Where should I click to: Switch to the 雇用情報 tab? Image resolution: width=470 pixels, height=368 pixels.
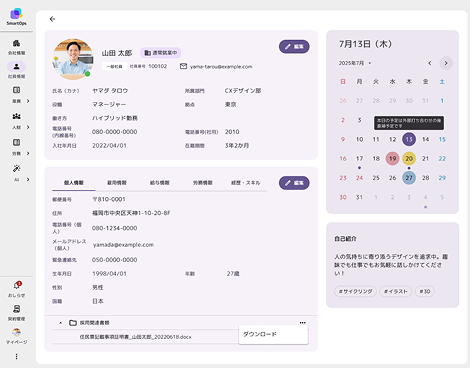point(117,183)
